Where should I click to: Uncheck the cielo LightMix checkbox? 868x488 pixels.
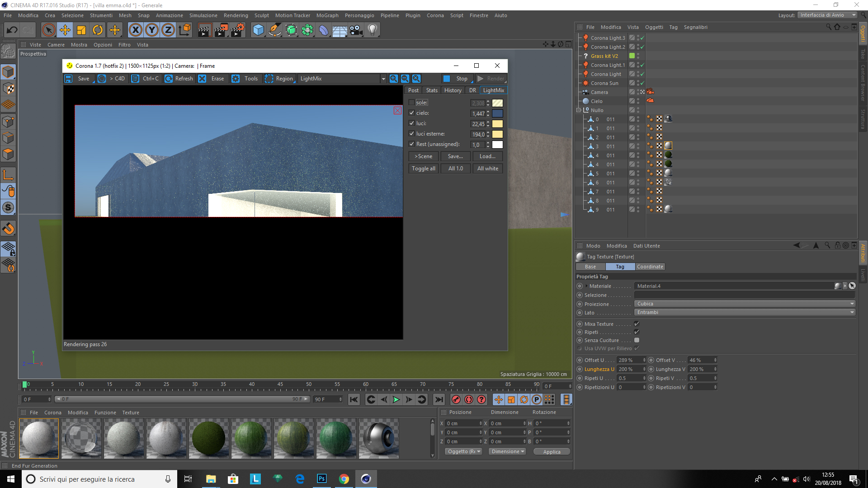pos(411,113)
